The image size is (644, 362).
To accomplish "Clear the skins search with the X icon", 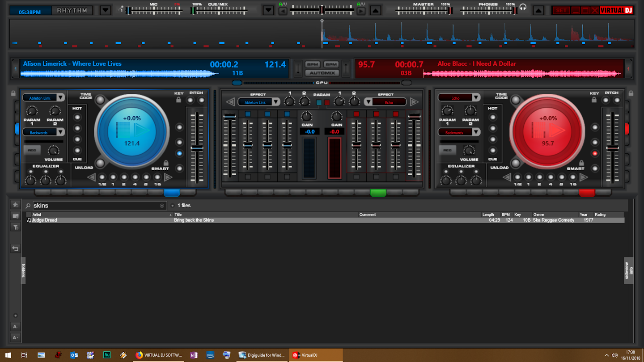I will (x=162, y=206).
